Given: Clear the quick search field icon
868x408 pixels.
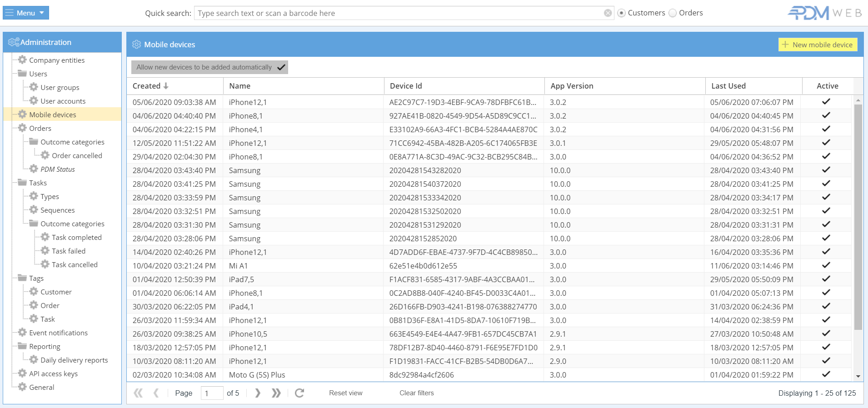Looking at the screenshot, I should coord(608,13).
